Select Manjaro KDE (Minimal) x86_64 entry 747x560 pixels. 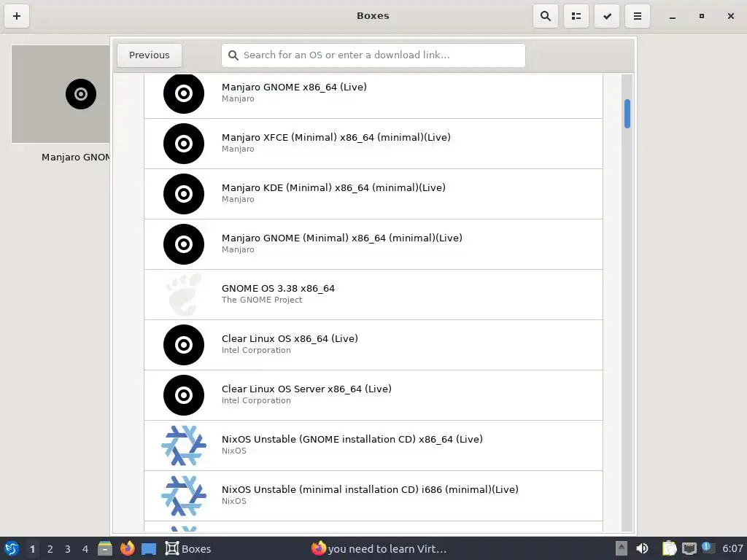(373, 194)
